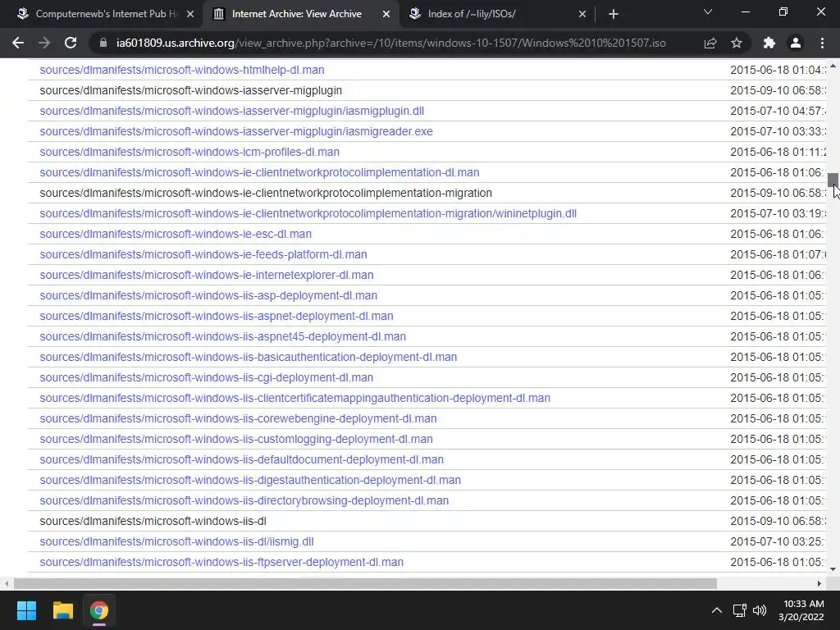Image resolution: width=840 pixels, height=630 pixels.
Task: Open iasmigplugin.dll file link
Action: 231,111
